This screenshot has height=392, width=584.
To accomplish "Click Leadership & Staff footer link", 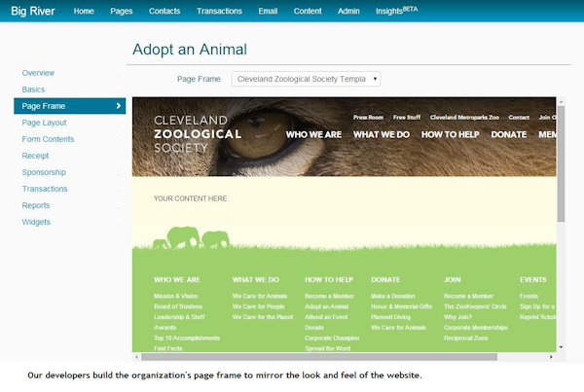I will [x=179, y=317].
